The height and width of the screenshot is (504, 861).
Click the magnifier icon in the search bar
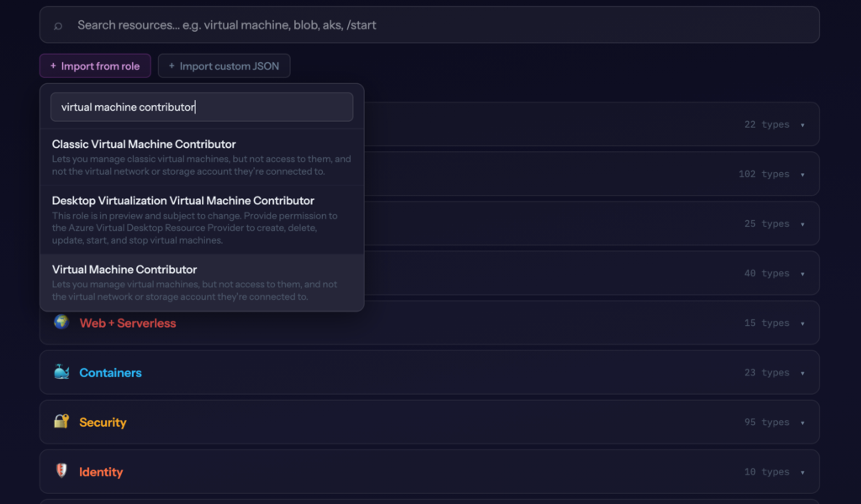click(x=58, y=25)
